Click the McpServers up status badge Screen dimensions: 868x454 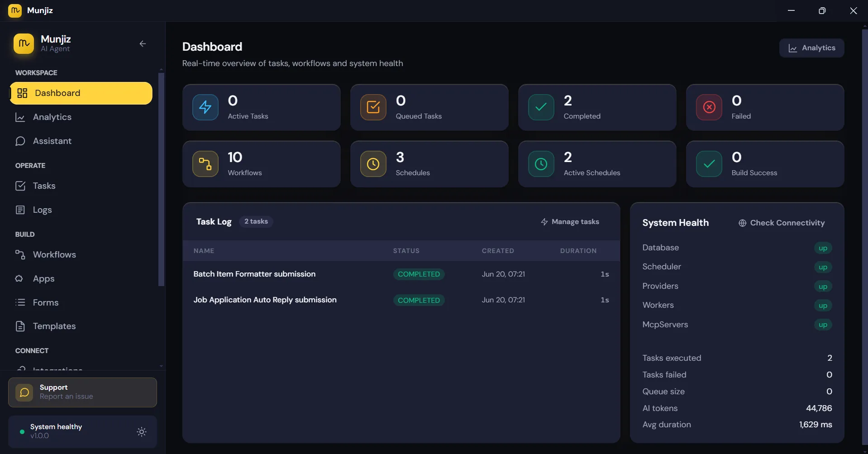pyautogui.click(x=823, y=325)
